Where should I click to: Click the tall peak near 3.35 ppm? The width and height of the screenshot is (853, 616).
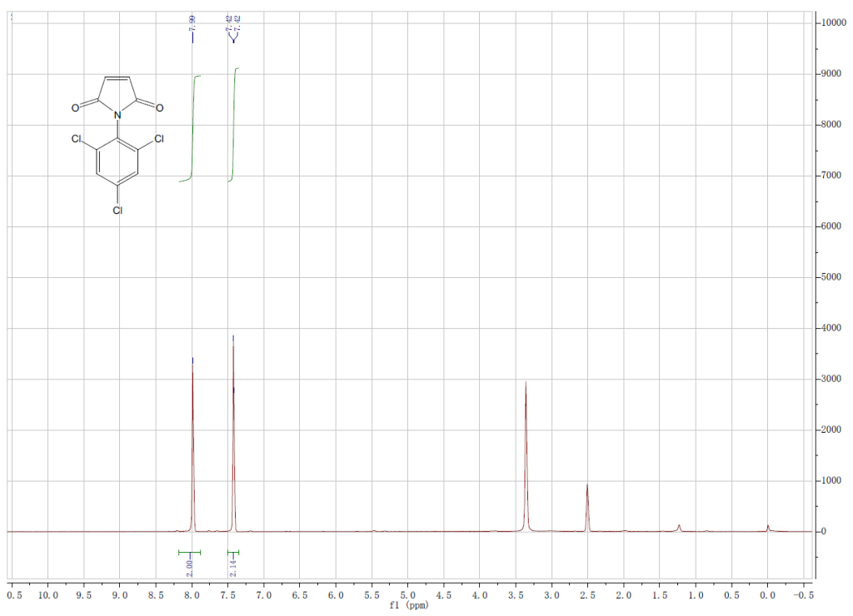526,457
